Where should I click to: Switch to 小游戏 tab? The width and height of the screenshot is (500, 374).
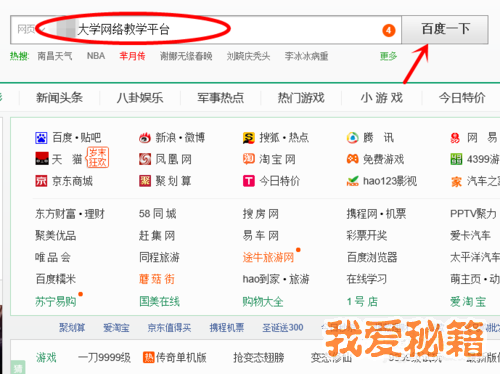(382, 98)
